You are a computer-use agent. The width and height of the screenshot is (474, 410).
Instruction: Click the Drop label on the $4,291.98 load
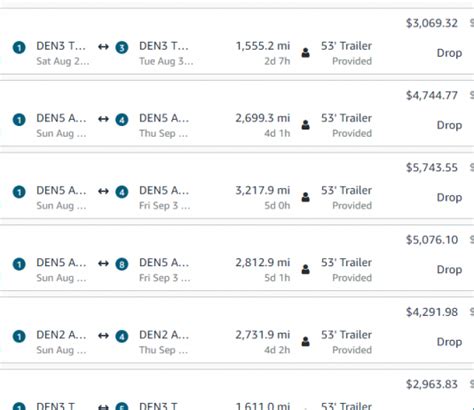point(449,342)
